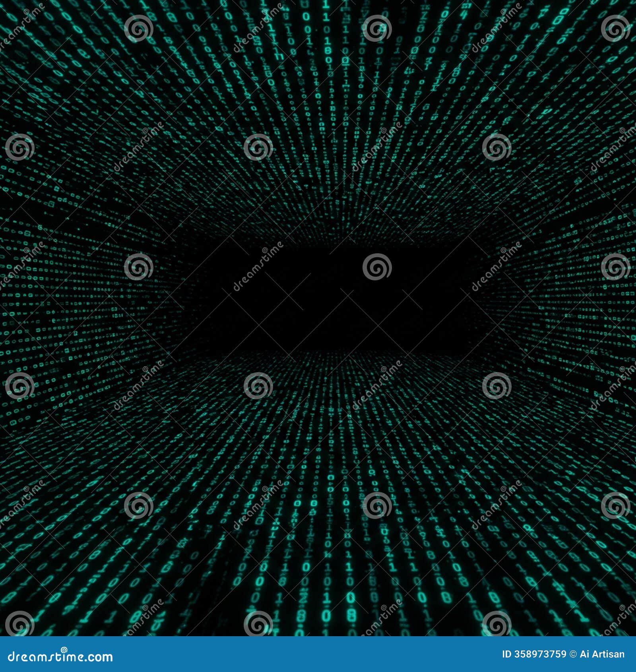Click the spiral icon near the right edge
Image resolution: width=636 pixels, height=672 pixels.
tap(616, 267)
